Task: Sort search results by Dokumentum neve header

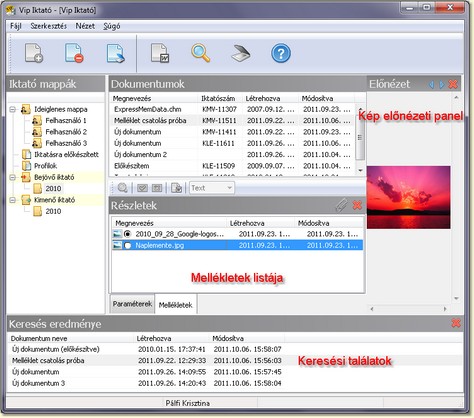Action: (39, 338)
